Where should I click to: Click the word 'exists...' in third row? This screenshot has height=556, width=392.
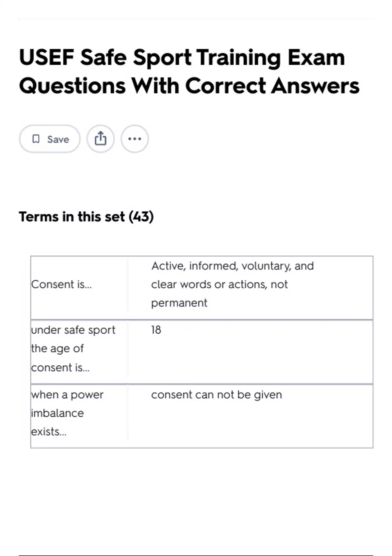[49, 432]
